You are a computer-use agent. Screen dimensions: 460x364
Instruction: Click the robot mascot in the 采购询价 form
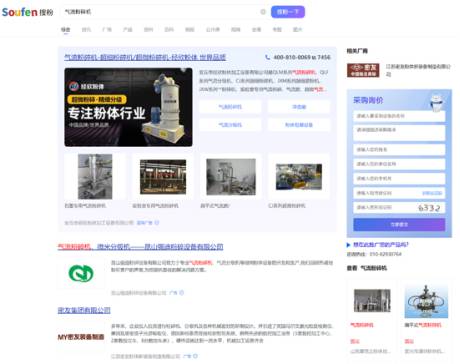pos(437,102)
